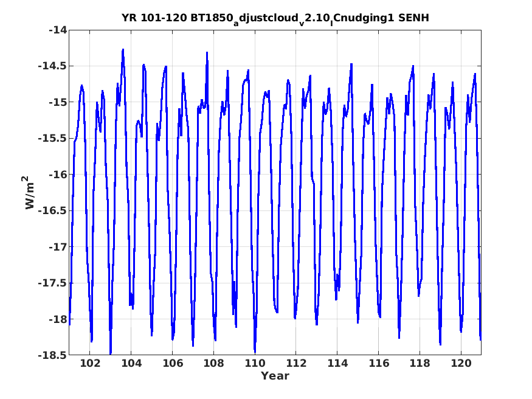Viewport: 532px width, 399px height.
Task: Click x-axis tick label 118
Action: (420, 363)
